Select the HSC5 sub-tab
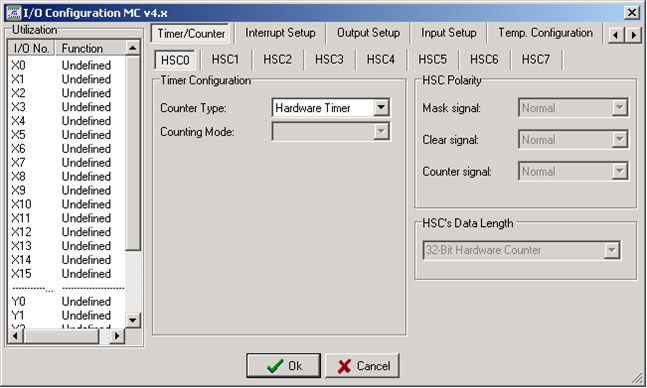Screen dimensions: 647x388 coord(432,59)
